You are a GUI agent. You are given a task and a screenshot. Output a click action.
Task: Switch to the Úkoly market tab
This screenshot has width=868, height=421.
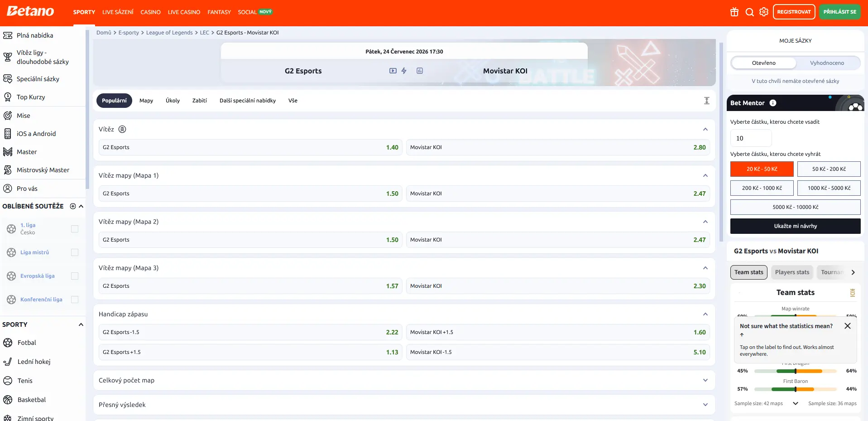(173, 101)
